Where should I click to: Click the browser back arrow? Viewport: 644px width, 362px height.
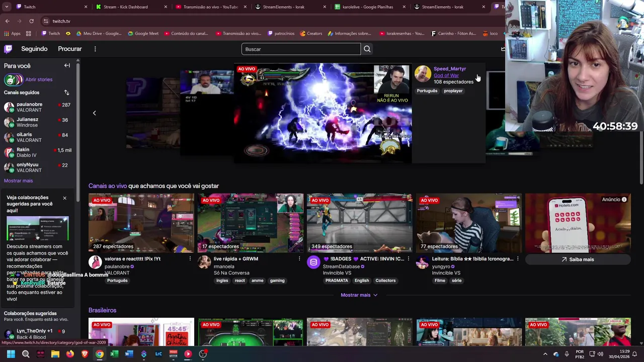(7, 21)
